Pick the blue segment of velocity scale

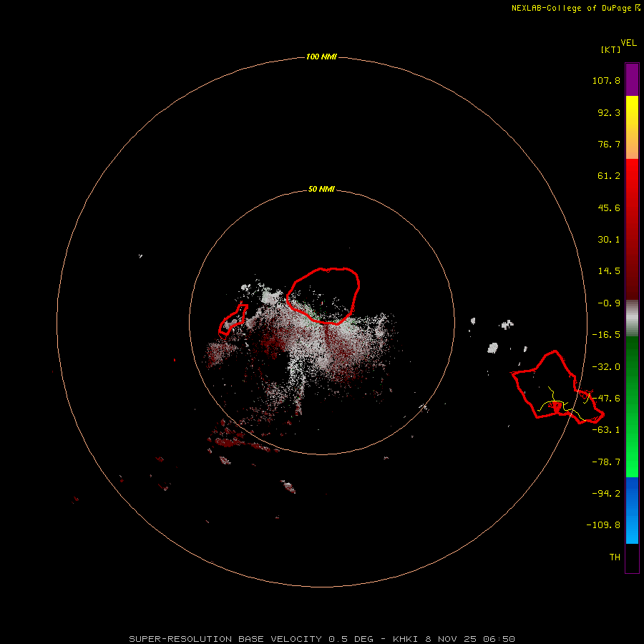[x=632, y=510]
